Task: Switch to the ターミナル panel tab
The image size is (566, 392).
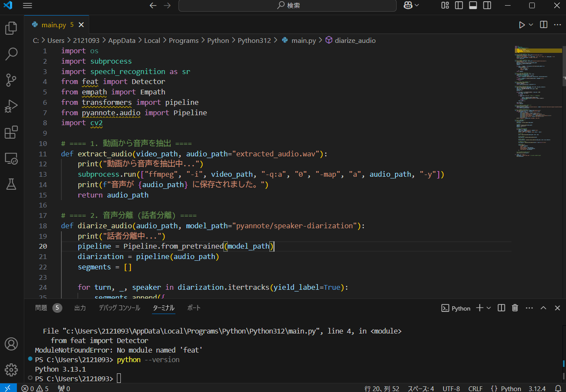Action: point(164,308)
